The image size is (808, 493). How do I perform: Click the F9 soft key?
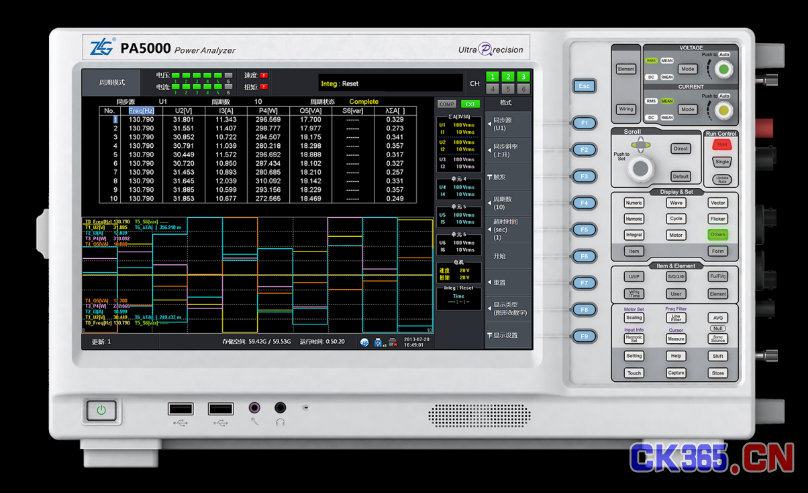pyautogui.click(x=584, y=336)
